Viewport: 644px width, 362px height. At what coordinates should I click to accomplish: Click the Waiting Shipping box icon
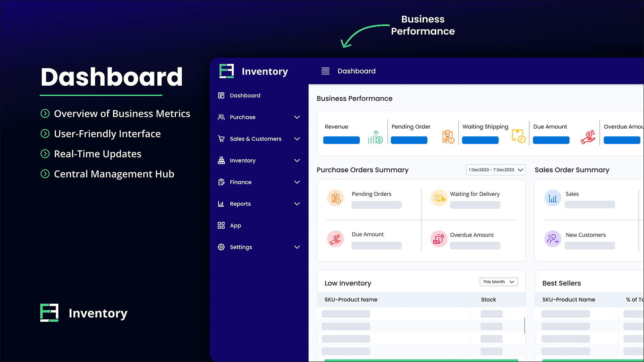pyautogui.click(x=518, y=136)
